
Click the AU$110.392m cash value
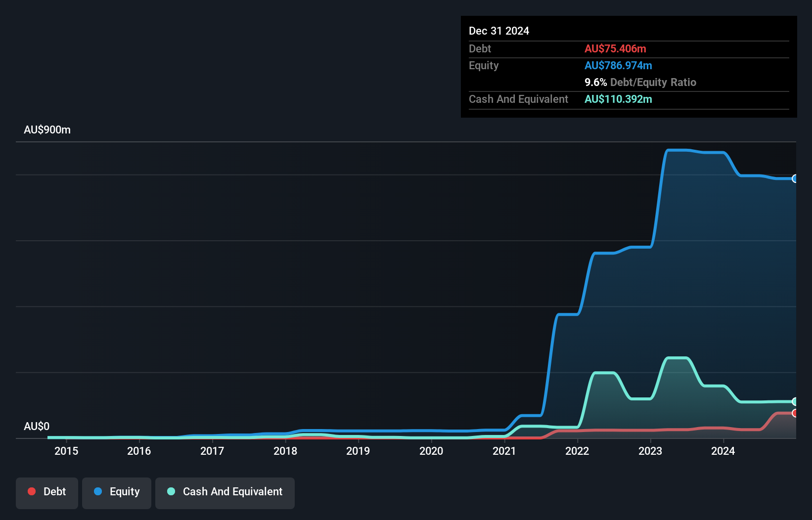point(618,99)
